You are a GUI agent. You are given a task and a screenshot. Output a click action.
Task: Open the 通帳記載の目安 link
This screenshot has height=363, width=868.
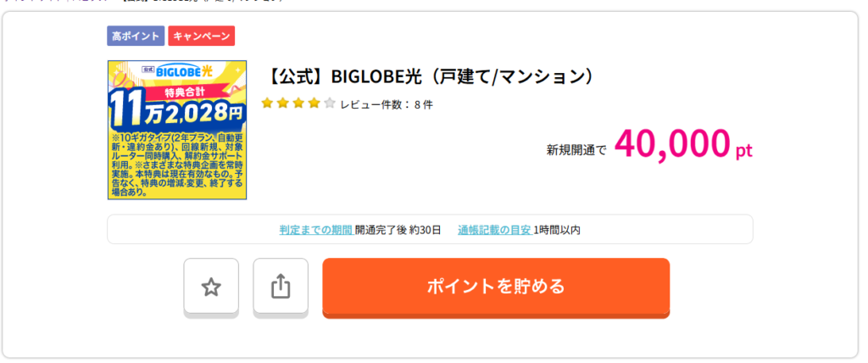click(x=495, y=230)
